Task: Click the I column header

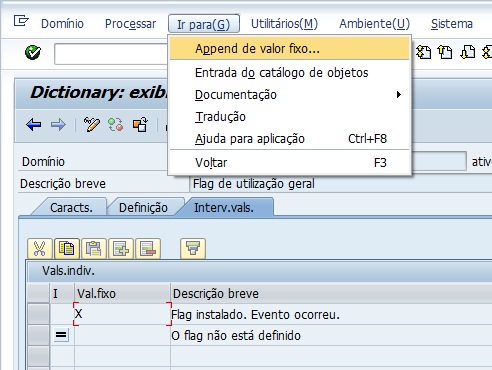Action: (62, 294)
